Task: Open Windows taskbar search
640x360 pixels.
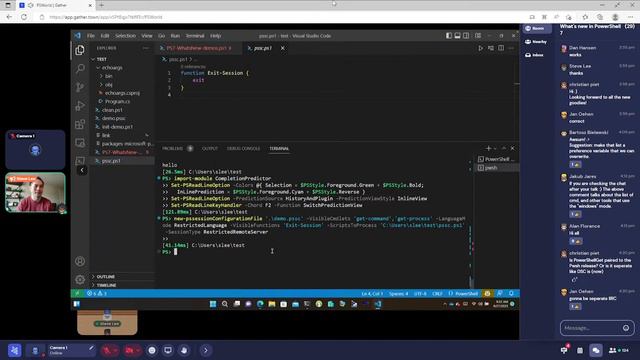Action: coord(224,304)
